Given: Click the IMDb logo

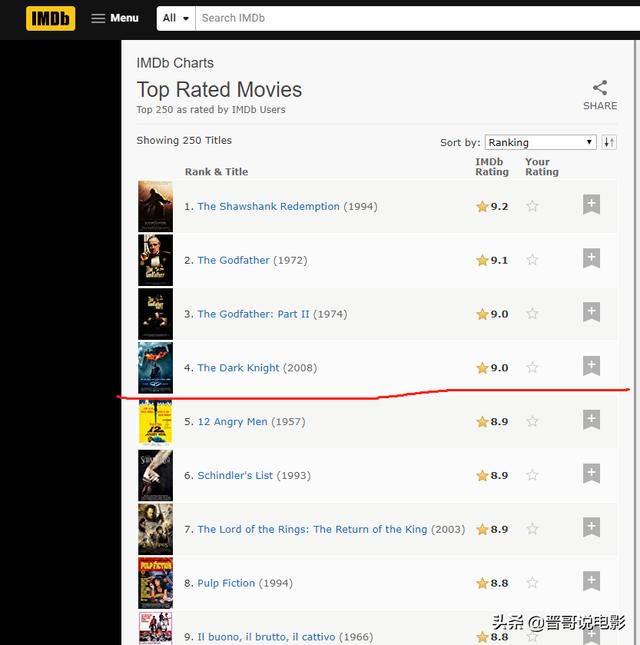Looking at the screenshot, I should 50,18.
